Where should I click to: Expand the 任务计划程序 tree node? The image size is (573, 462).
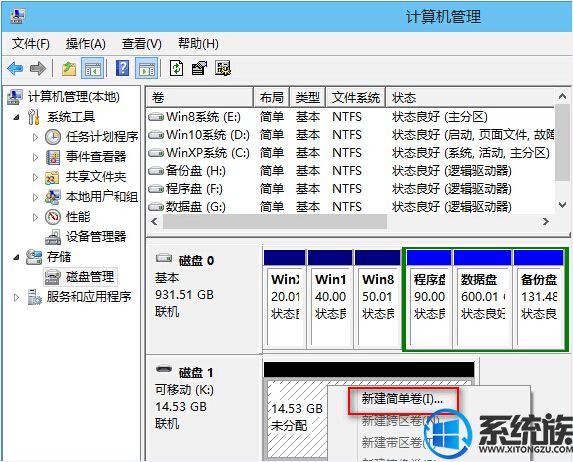[35, 137]
